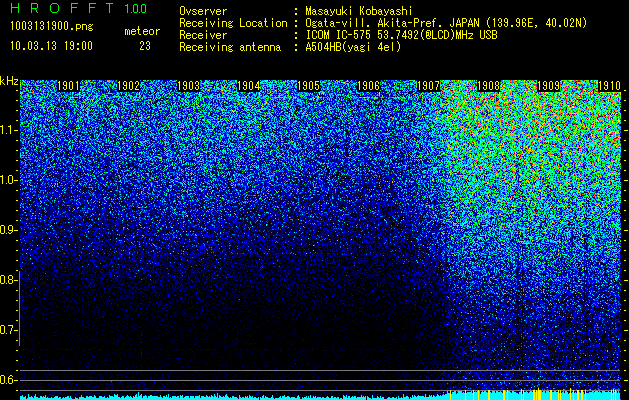Click the 1909 time marker
This screenshot has height=400, width=629.
click(x=549, y=86)
